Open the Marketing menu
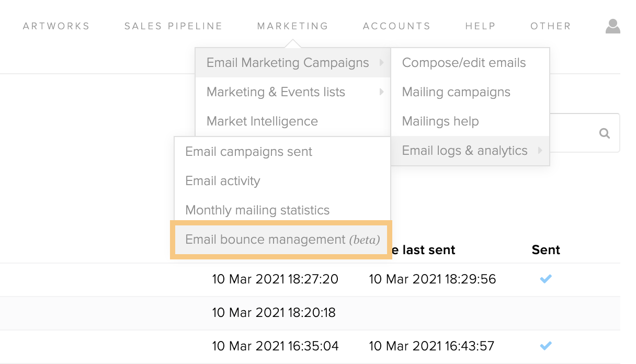The width and height of the screenshot is (636, 364). tap(293, 26)
